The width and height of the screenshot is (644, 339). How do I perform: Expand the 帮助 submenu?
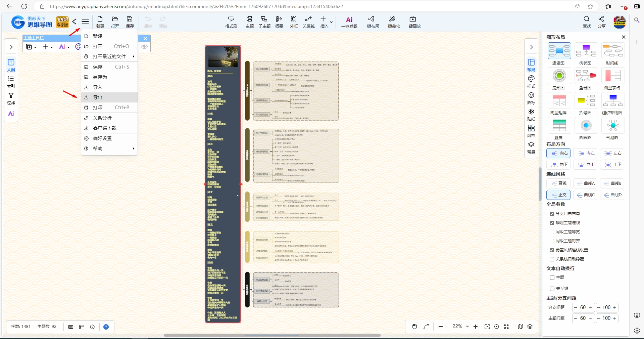coord(110,149)
